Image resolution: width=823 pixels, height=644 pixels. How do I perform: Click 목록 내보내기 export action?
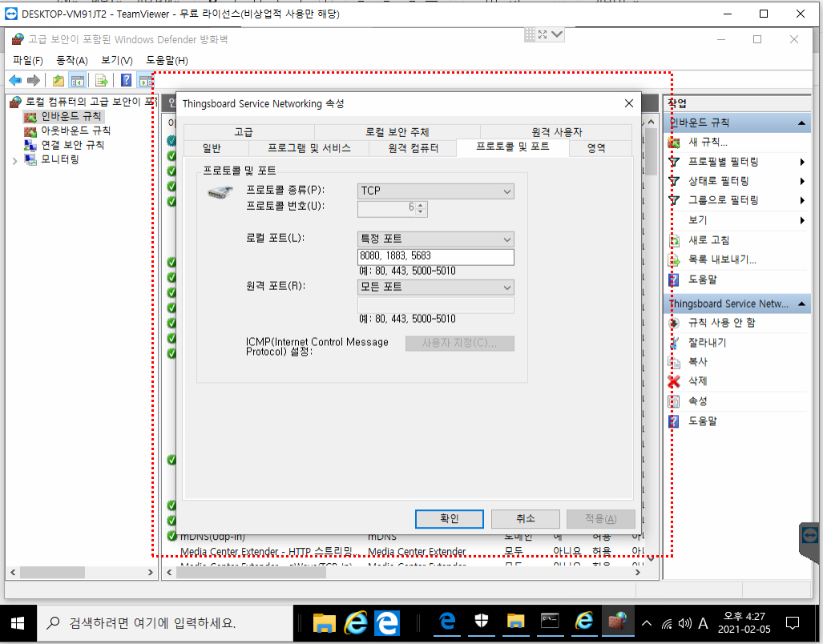pyautogui.click(x=722, y=260)
